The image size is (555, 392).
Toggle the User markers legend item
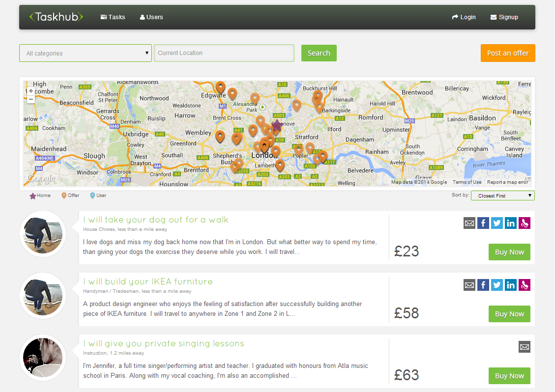(97, 195)
